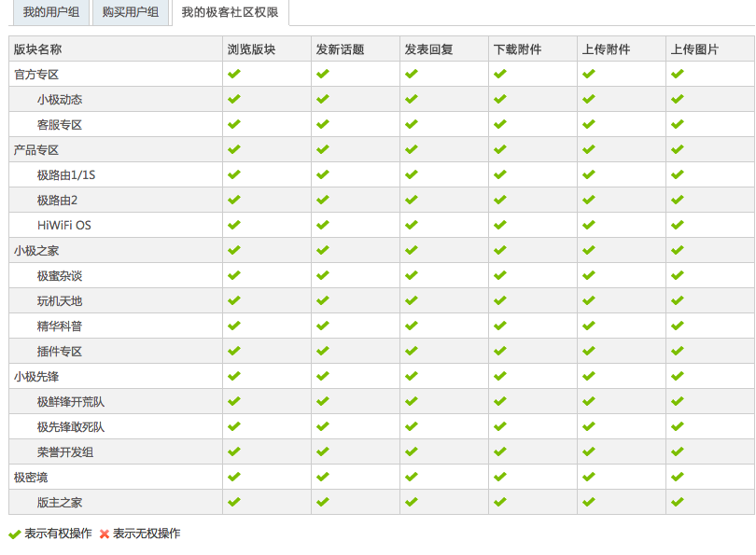Click the 浏览版块 checkmark for 小极先锋
756x555 pixels.
coord(234,376)
